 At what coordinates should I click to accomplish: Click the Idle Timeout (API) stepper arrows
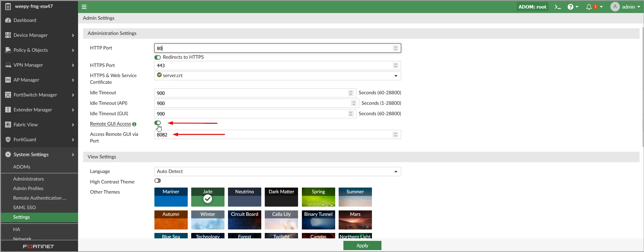(354, 103)
